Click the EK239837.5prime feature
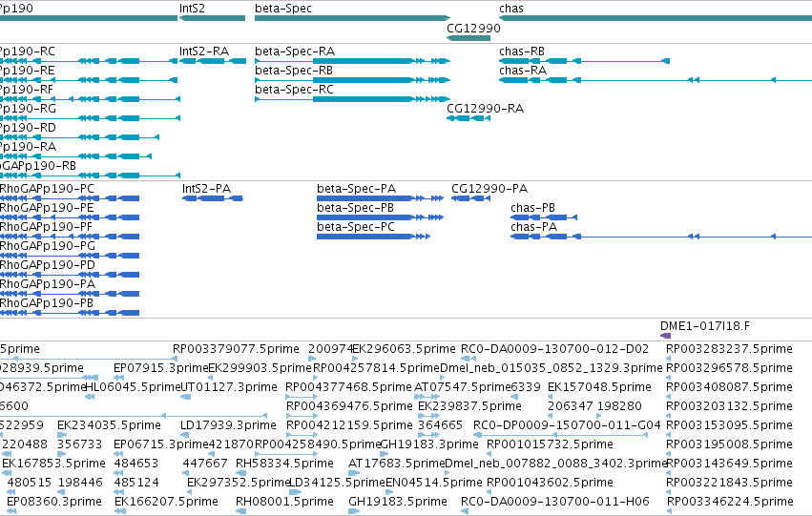 [x=428, y=416]
